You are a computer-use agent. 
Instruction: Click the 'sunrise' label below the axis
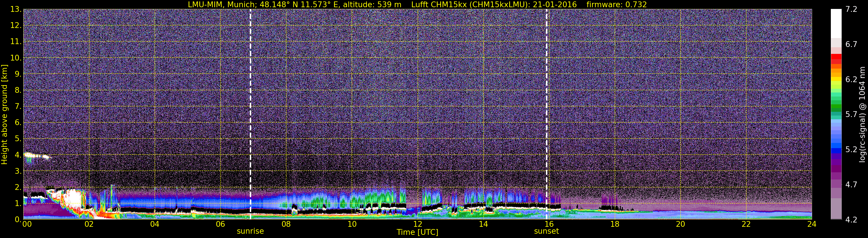pyautogui.click(x=250, y=231)
